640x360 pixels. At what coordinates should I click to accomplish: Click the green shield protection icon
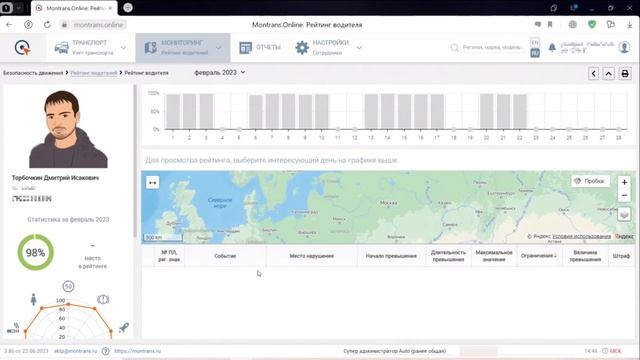point(592,24)
